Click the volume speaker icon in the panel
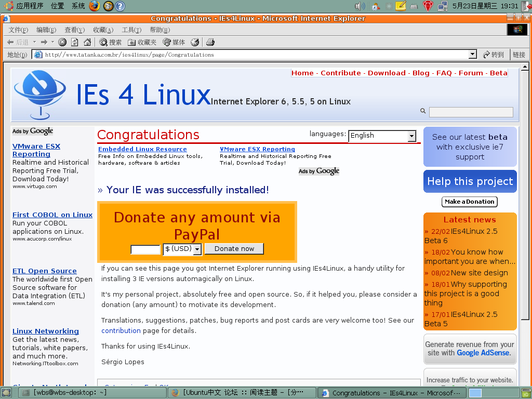Image resolution: width=532 pixels, height=399 pixels. pos(360,6)
